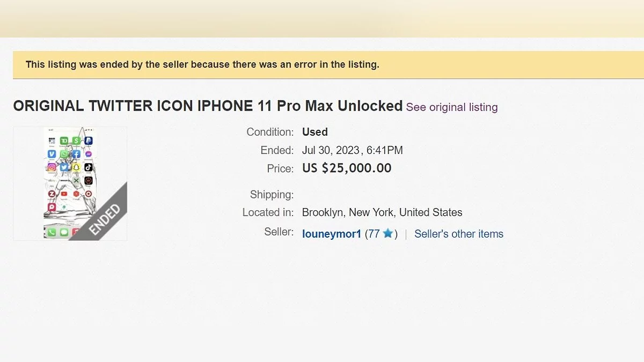Click the seller feedback score 77
644x362 pixels.
tap(374, 234)
